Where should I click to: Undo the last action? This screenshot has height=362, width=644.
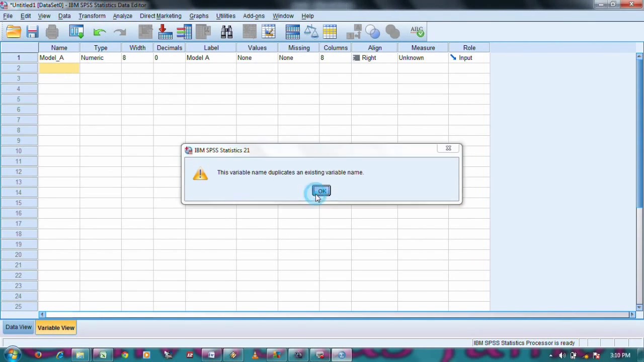click(100, 32)
